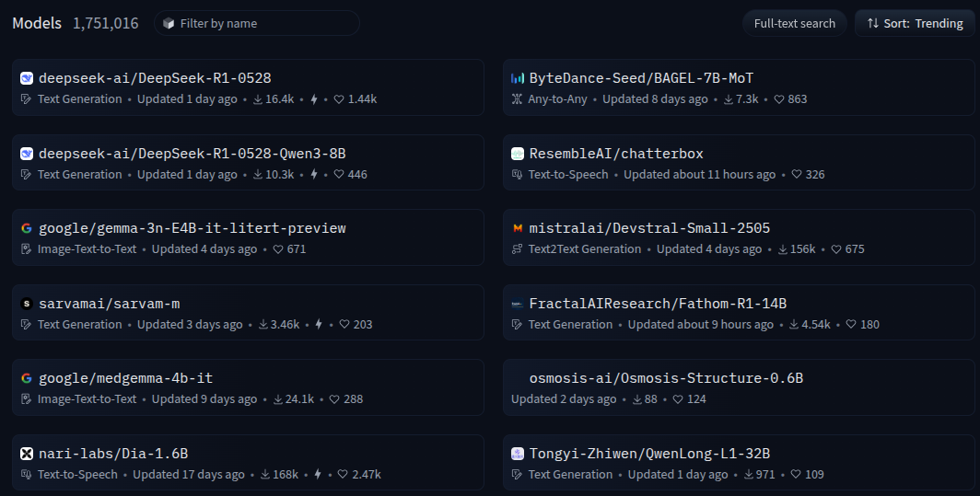Image resolution: width=980 pixels, height=496 pixels.
Task: Open the google/medgemma-4b-it model card
Action: click(125, 378)
